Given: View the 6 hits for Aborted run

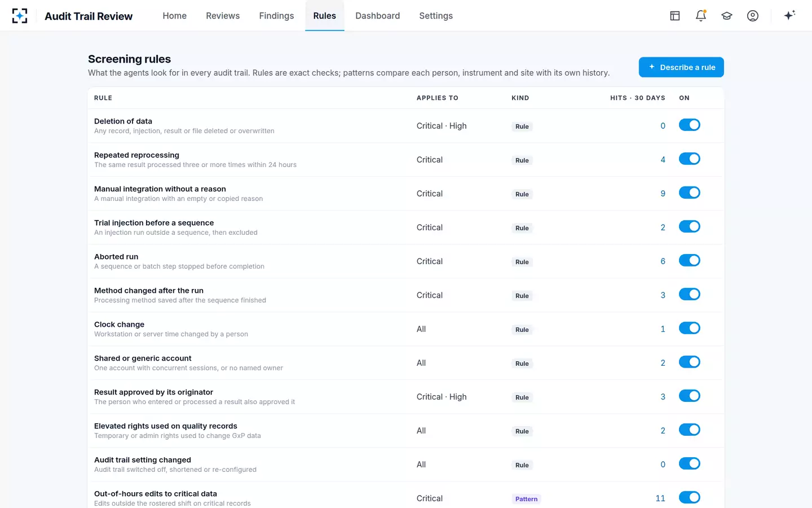Looking at the screenshot, I should tap(663, 261).
